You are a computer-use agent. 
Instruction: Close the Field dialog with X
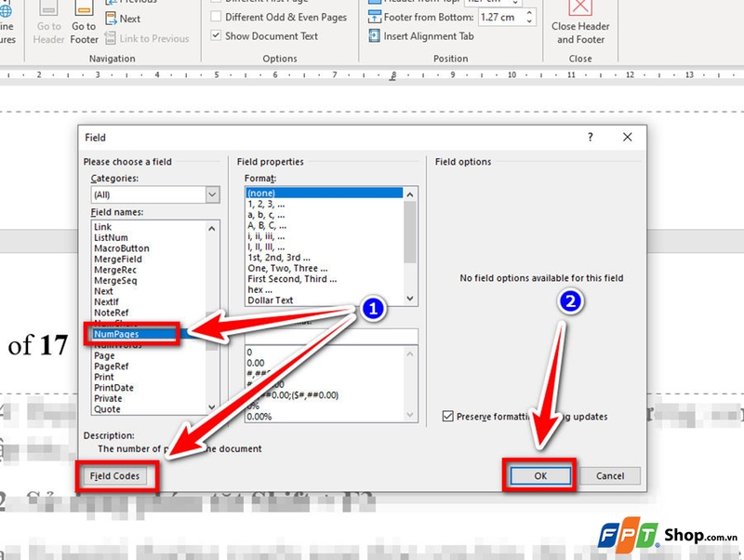[x=628, y=137]
